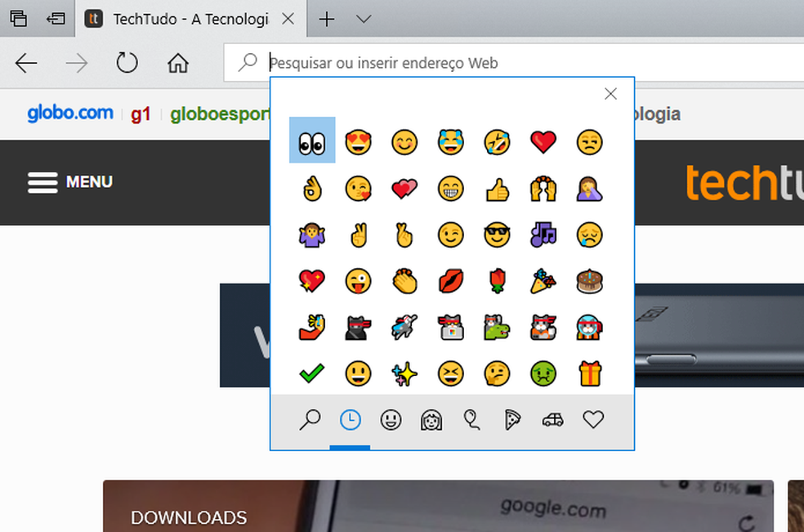
Task: Choose the thinking face emoji
Action: (498, 373)
